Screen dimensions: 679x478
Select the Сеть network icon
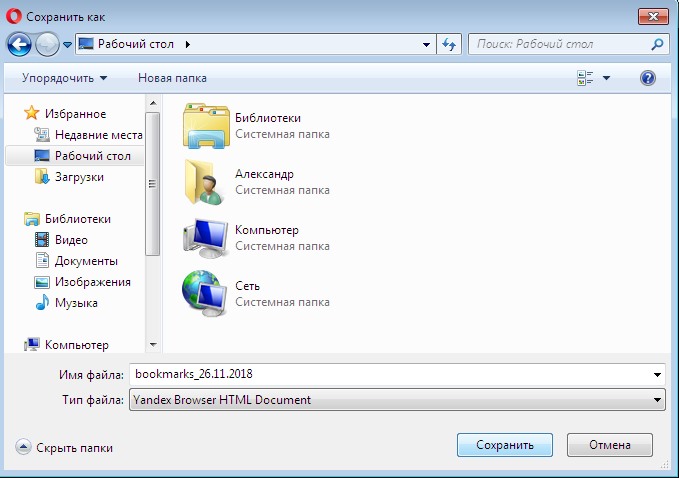click(204, 294)
